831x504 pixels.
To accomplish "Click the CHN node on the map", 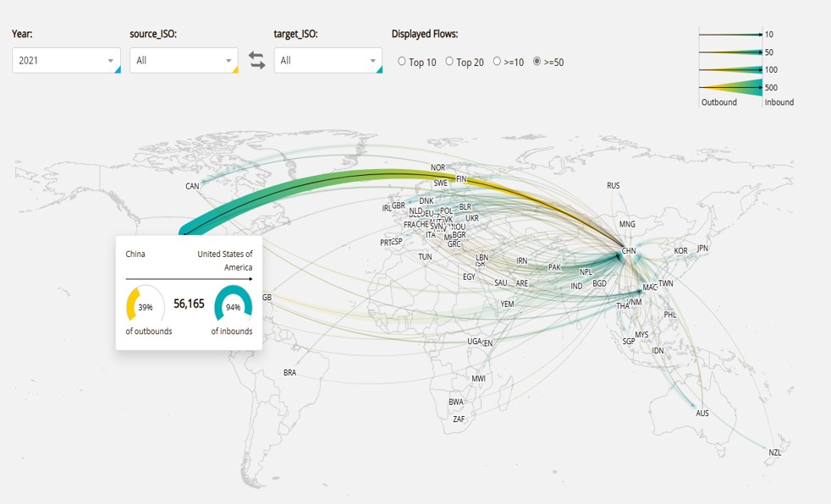I will click(628, 251).
